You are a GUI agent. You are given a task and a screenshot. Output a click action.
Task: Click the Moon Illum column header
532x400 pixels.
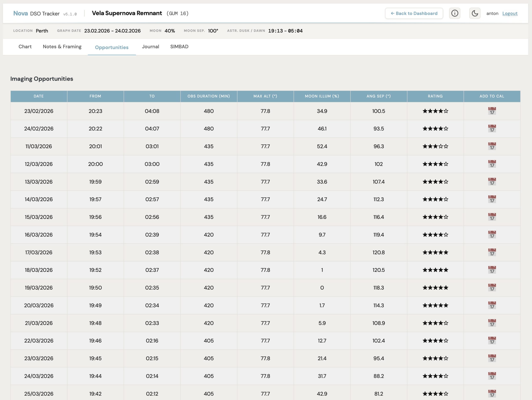coord(322,96)
